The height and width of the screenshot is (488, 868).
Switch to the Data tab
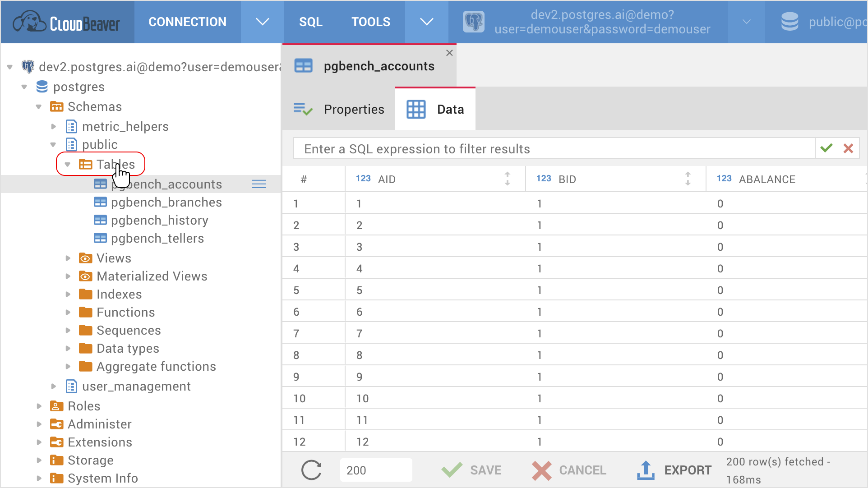coord(435,110)
